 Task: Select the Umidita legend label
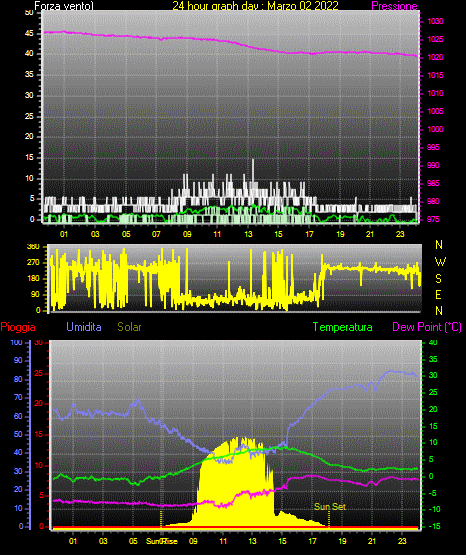[x=84, y=327]
